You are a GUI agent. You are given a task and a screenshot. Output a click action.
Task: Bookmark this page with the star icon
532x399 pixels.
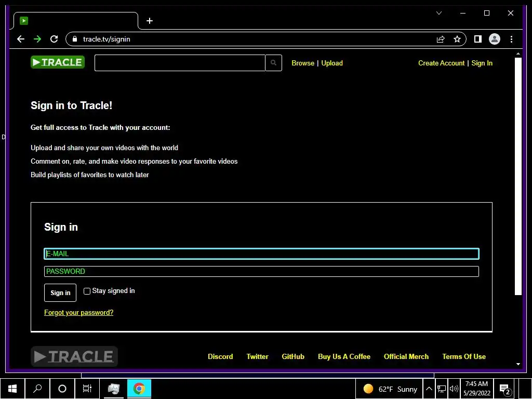coord(457,39)
